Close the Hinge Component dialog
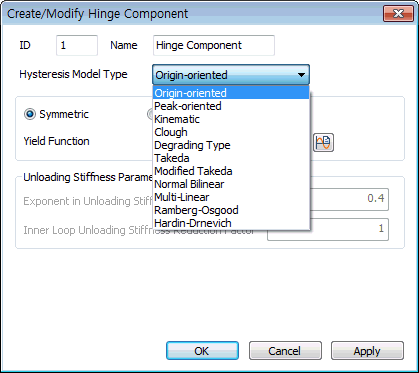Viewport: 419px width, 373px height. (398, 14)
